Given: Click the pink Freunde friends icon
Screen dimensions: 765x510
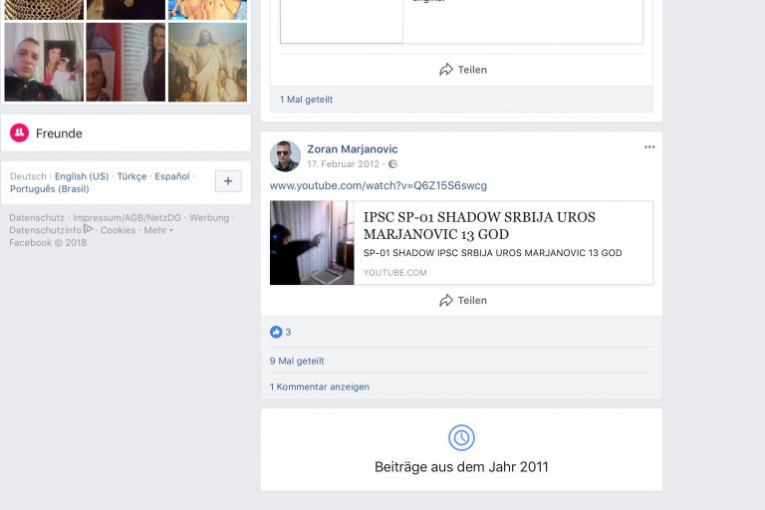Looking at the screenshot, I should point(19,133).
